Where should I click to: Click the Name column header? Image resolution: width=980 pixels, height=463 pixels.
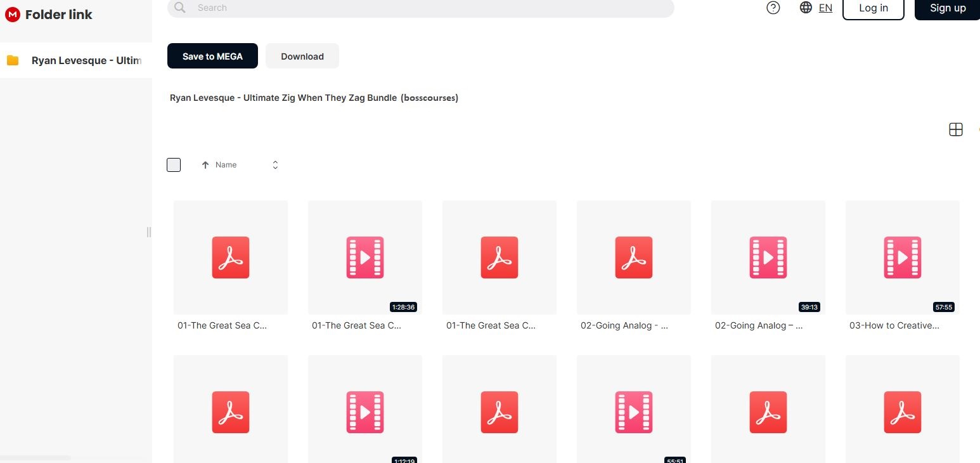(226, 165)
